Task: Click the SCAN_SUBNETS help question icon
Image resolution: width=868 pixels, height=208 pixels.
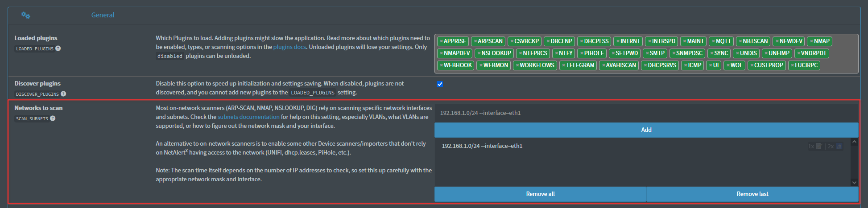Action: [x=53, y=118]
